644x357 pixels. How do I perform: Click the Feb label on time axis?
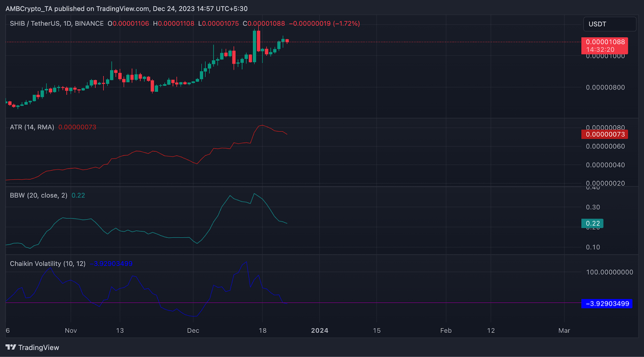pyautogui.click(x=446, y=330)
